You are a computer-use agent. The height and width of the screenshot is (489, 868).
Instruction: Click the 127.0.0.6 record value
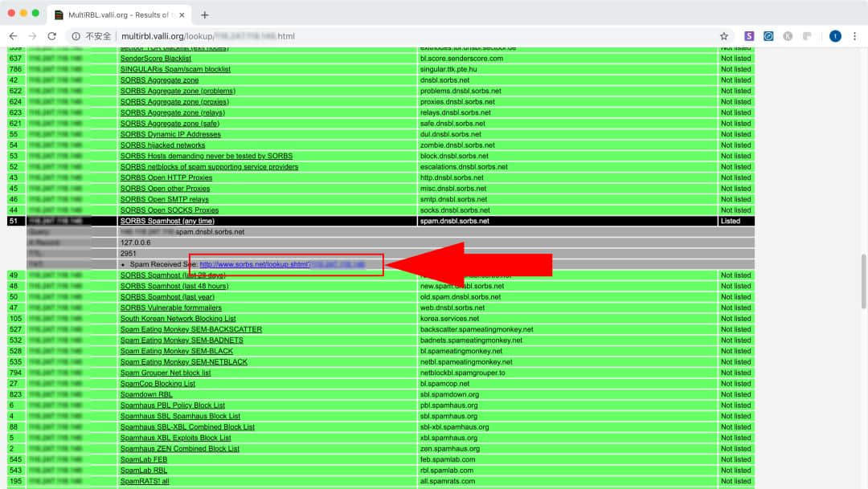click(x=135, y=242)
